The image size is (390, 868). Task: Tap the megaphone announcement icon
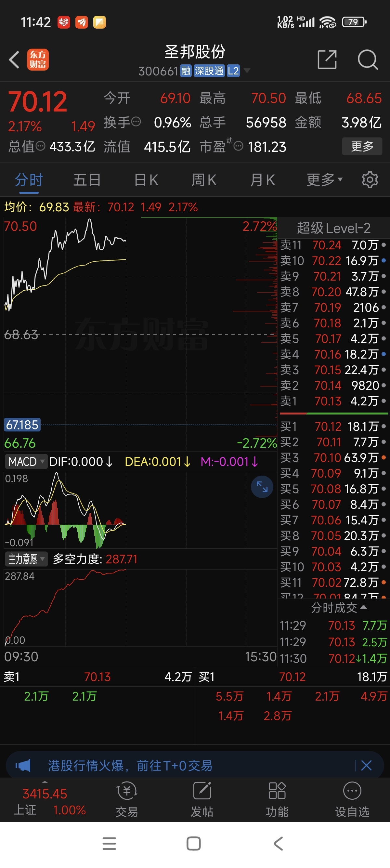tap(23, 766)
